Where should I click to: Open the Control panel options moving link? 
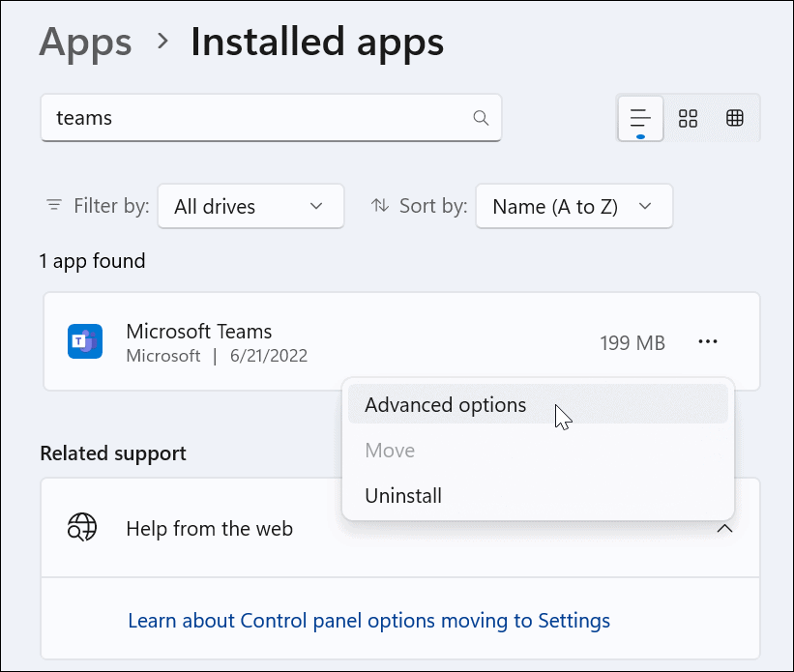[368, 620]
